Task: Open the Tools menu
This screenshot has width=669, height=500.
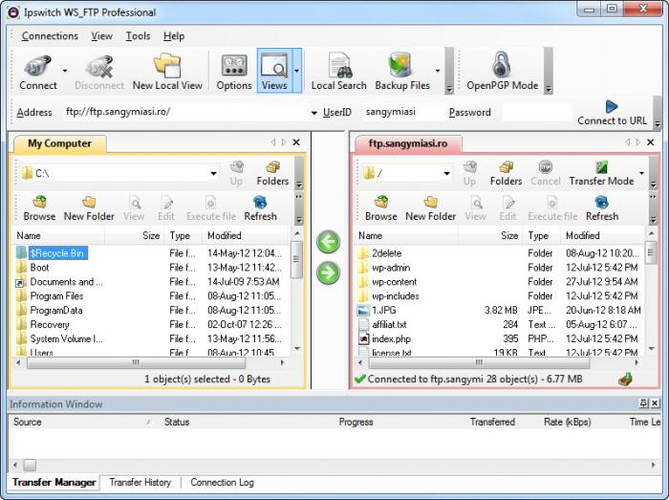Action: coord(138,36)
